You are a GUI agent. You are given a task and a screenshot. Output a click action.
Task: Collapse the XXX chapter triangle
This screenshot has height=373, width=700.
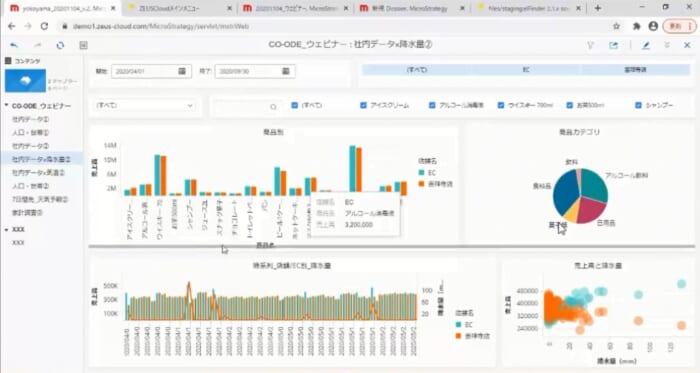pos(7,229)
